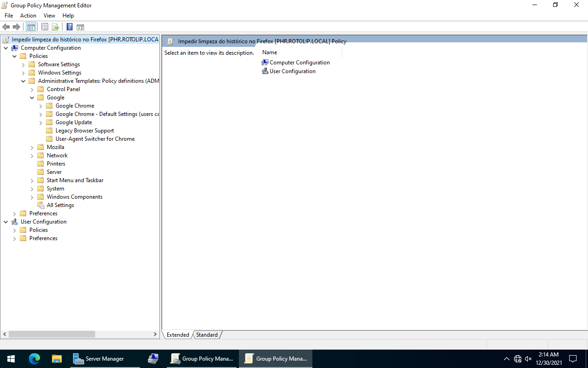This screenshot has width=588, height=368.
Task: Switch to the Standard tab
Action: pos(207,335)
